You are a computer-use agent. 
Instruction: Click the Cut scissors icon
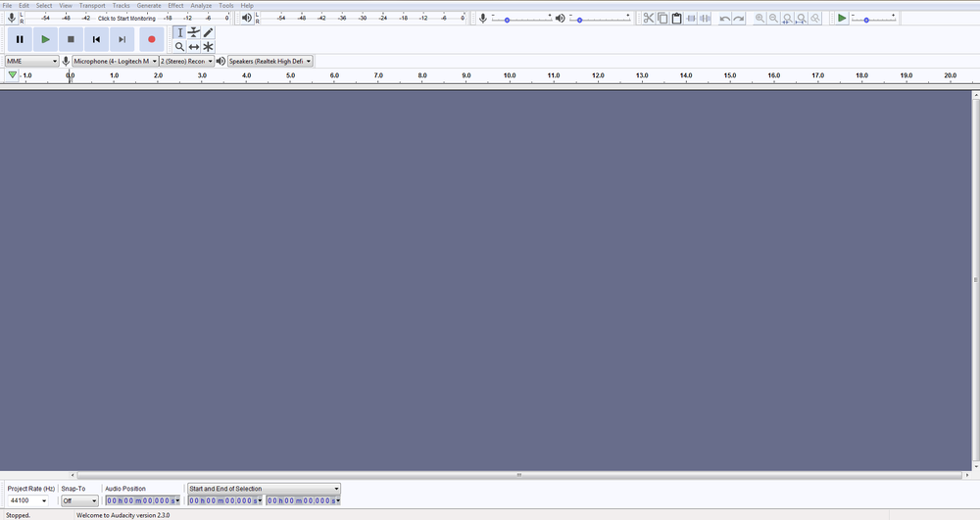[648, 18]
